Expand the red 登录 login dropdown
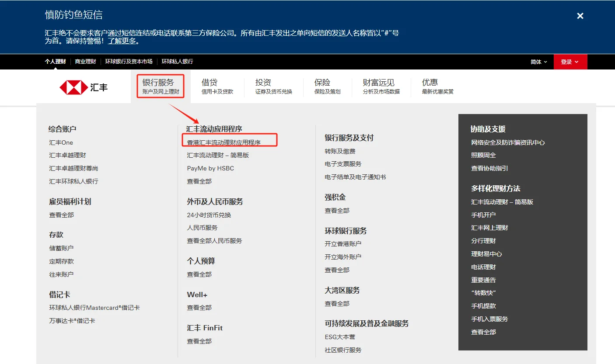This screenshot has width=615, height=364. click(x=570, y=62)
